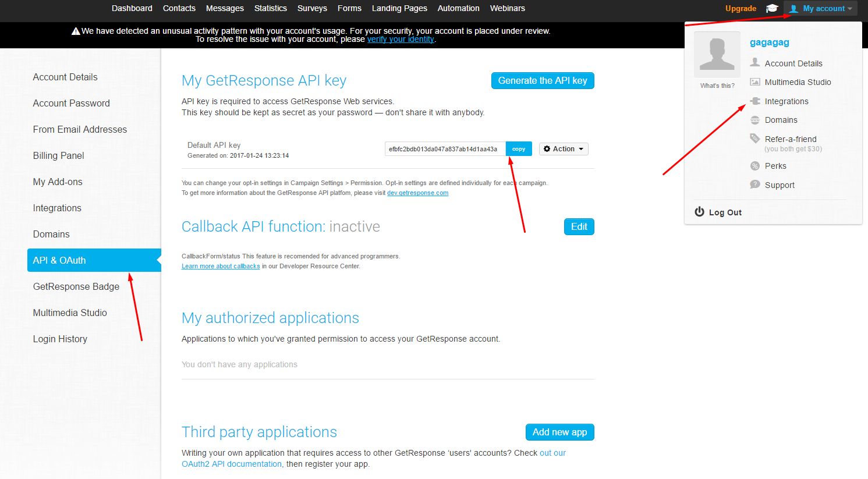Open GetResponse Badge in sidebar
Image resolution: width=868 pixels, height=479 pixels.
pyautogui.click(x=76, y=286)
